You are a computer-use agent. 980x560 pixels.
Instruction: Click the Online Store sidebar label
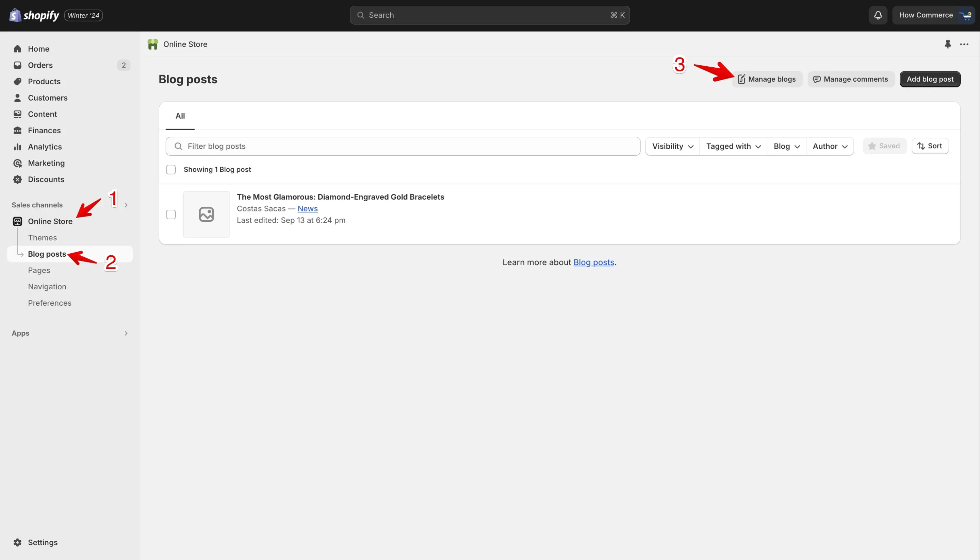click(50, 221)
